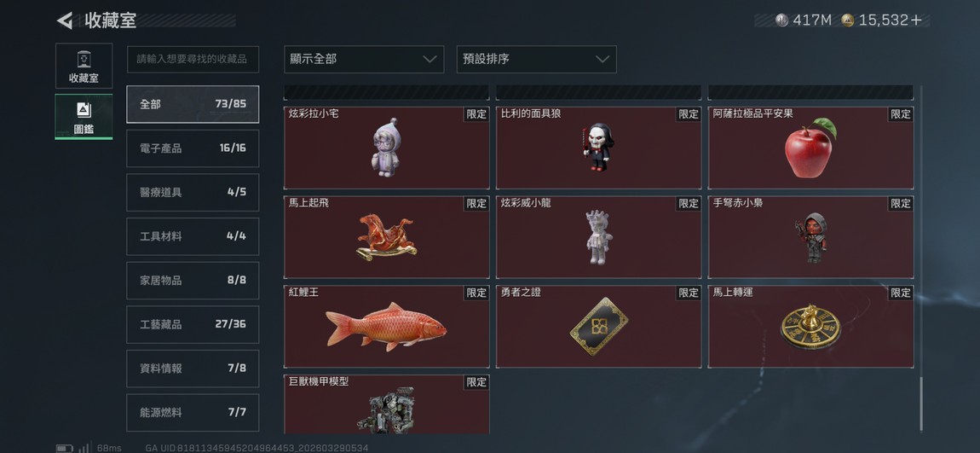Viewport: 980px width, 453px height.
Task: Expand the 預設排序 sort dropdown
Action: click(x=536, y=60)
